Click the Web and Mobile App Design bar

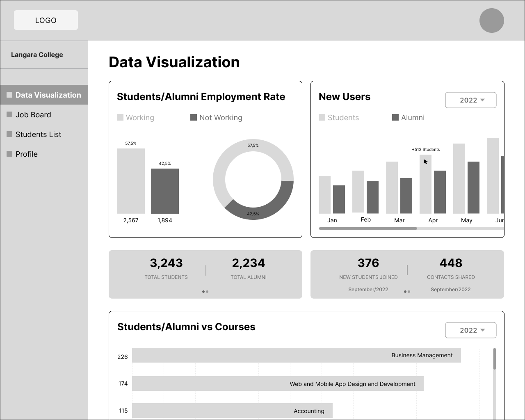[278, 383]
